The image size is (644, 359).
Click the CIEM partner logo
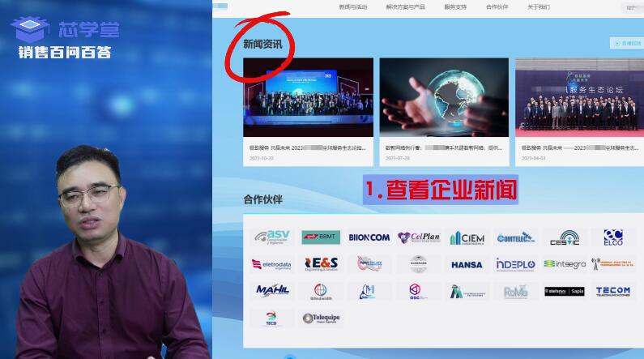[467, 237]
